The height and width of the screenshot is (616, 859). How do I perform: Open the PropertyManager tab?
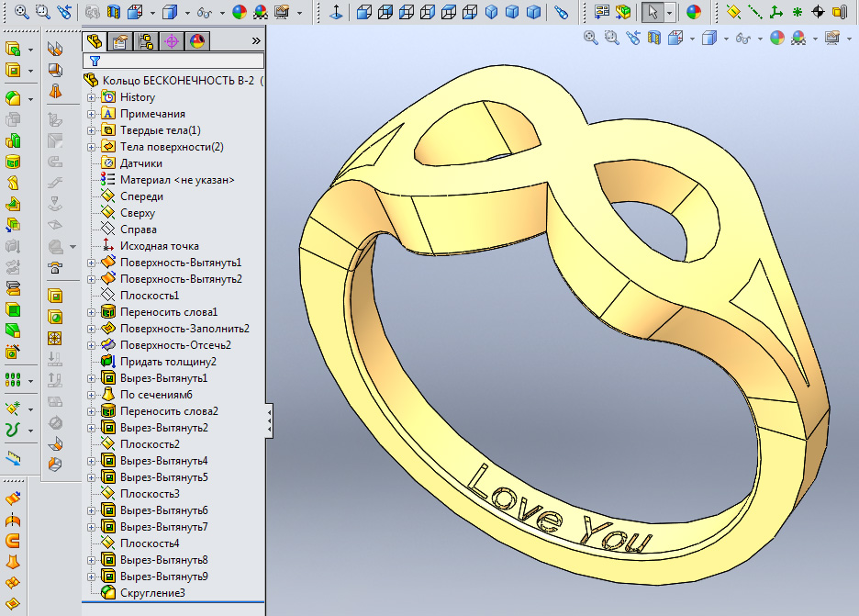[x=118, y=41]
